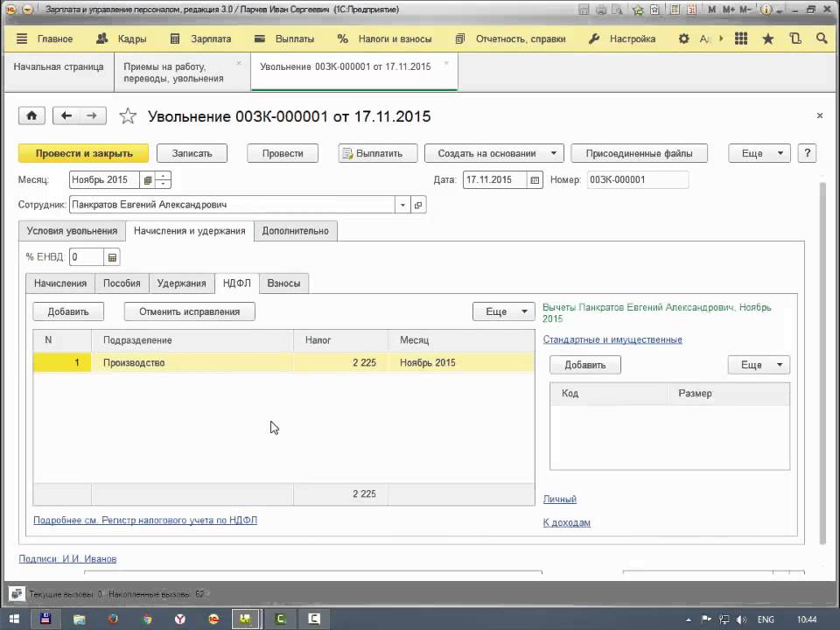Expand hidden sections with right arrow
This screenshot has height=630, width=840.
coord(721,38)
